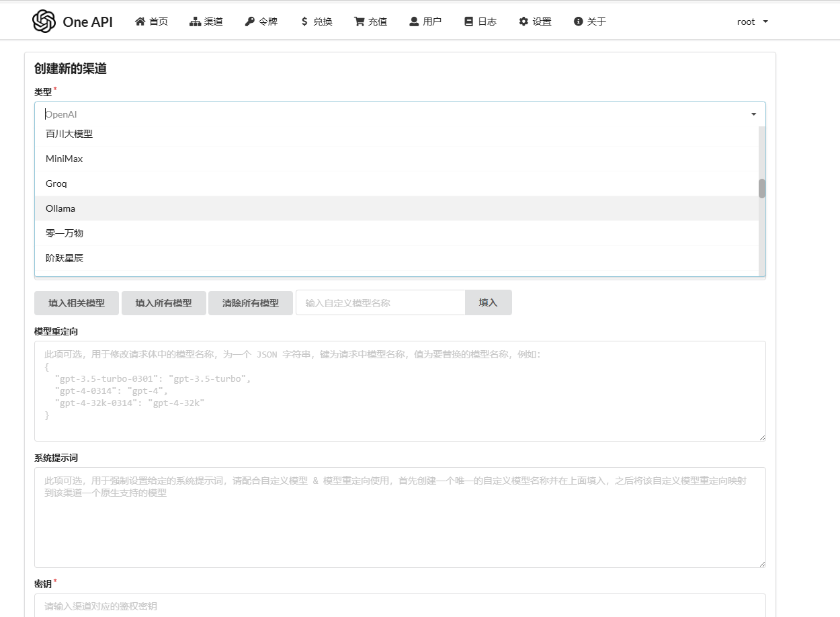Click the One API logo icon
The width and height of the screenshot is (840, 617).
pos(44,22)
